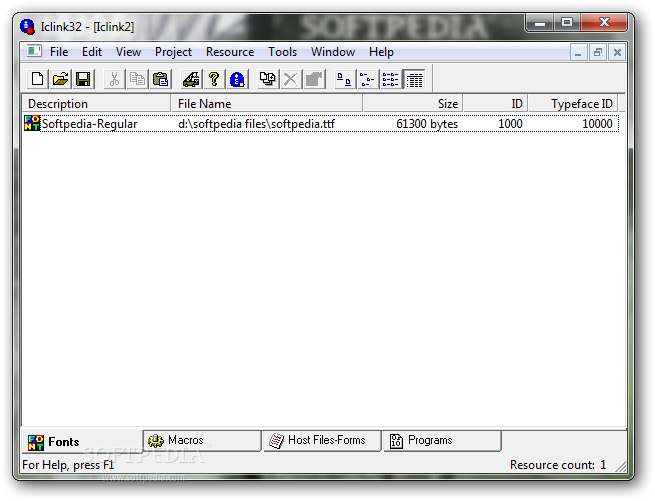
Task: Switch to details view
Action: coord(414,79)
